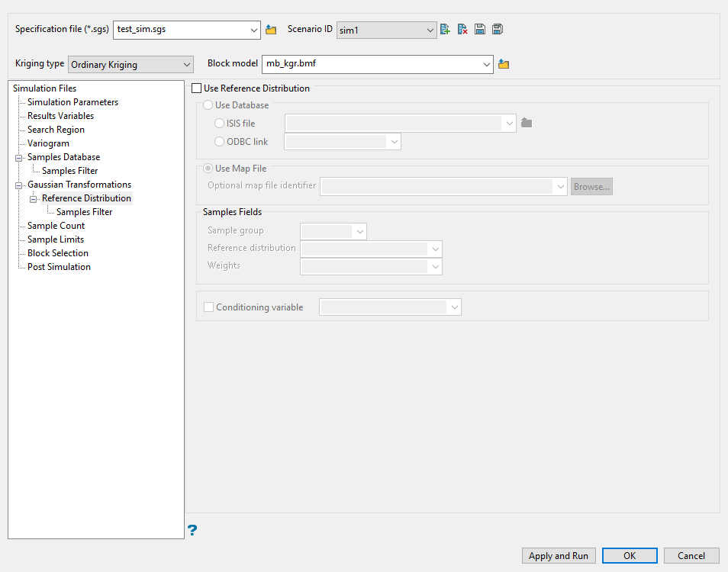Add a new scenario with the plus icon

(x=445, y=29)
